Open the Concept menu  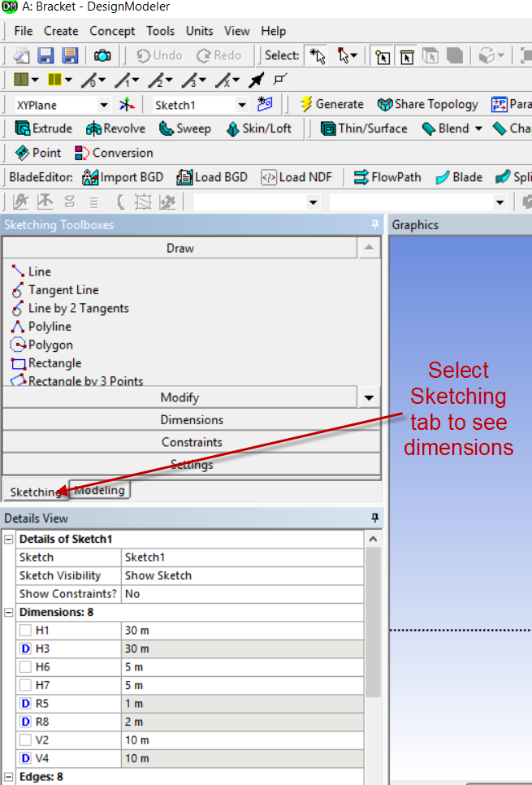[112, 31]
